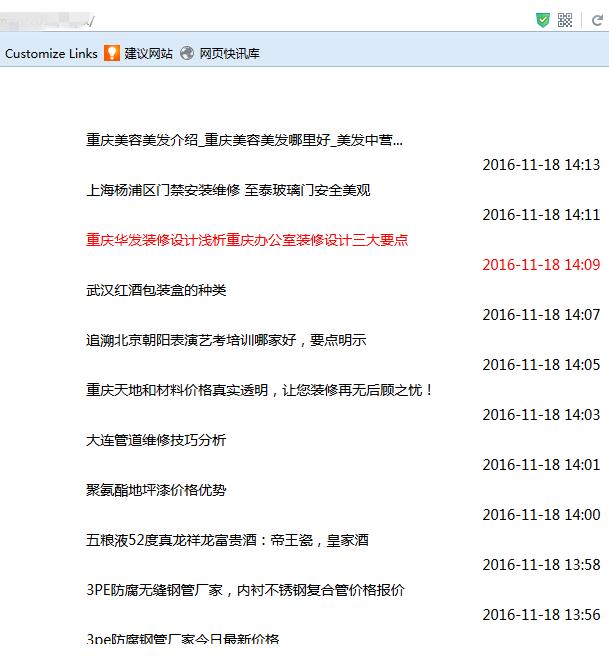Click the page refresh icon
The image size is (609, 660).
coord(597,20)
